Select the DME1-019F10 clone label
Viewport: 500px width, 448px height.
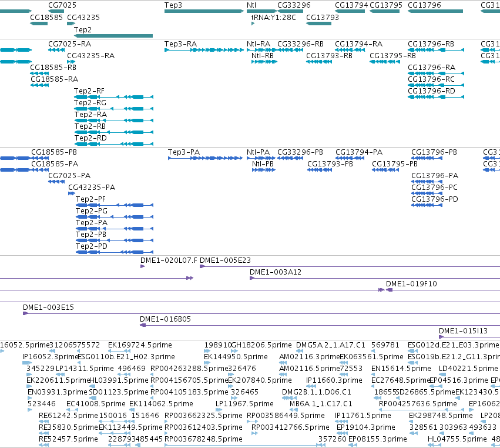[411, 283]
